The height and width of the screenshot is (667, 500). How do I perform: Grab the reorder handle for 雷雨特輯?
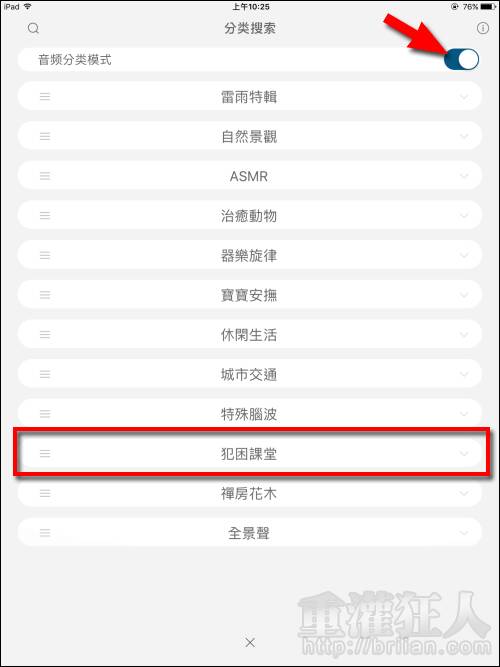coord(45,97)
